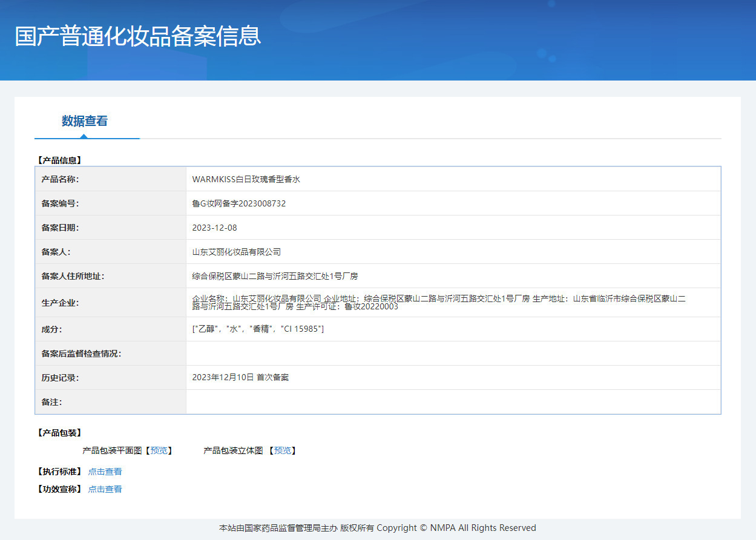Click the 备注 row label

click(x=51, y=402)
